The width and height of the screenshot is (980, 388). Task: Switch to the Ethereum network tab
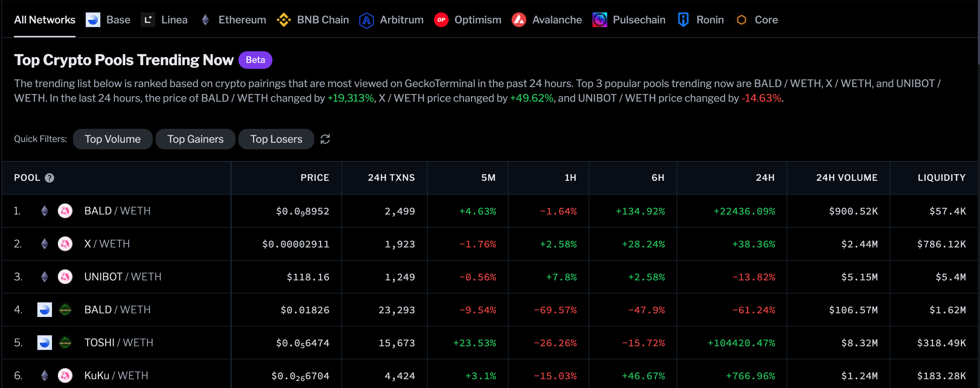point(242,20)
